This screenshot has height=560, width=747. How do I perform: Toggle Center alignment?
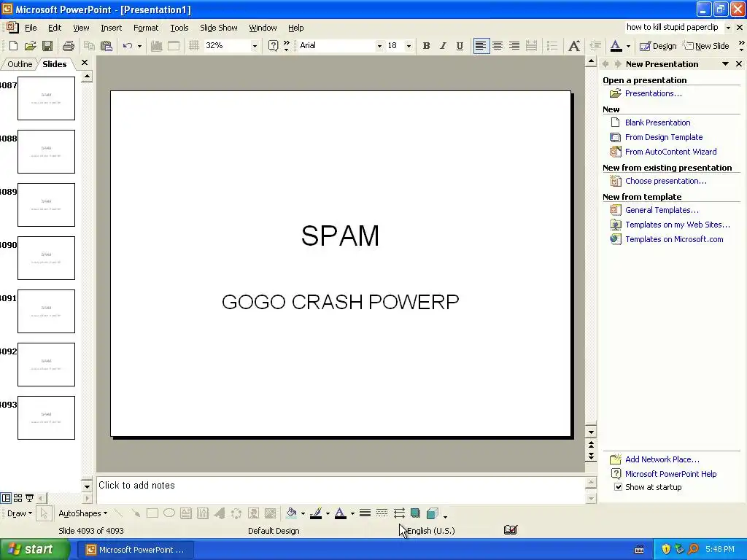pos(498,46)
